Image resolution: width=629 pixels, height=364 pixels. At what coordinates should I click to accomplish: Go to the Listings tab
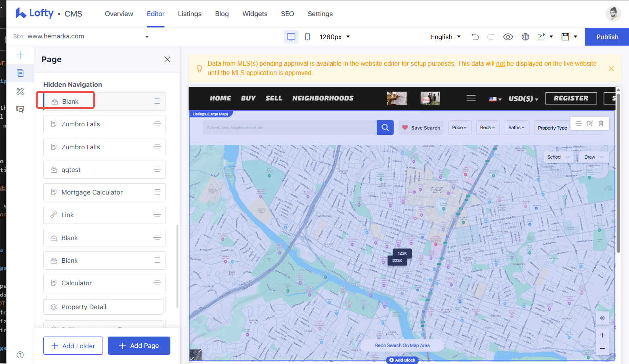point(190,14)
